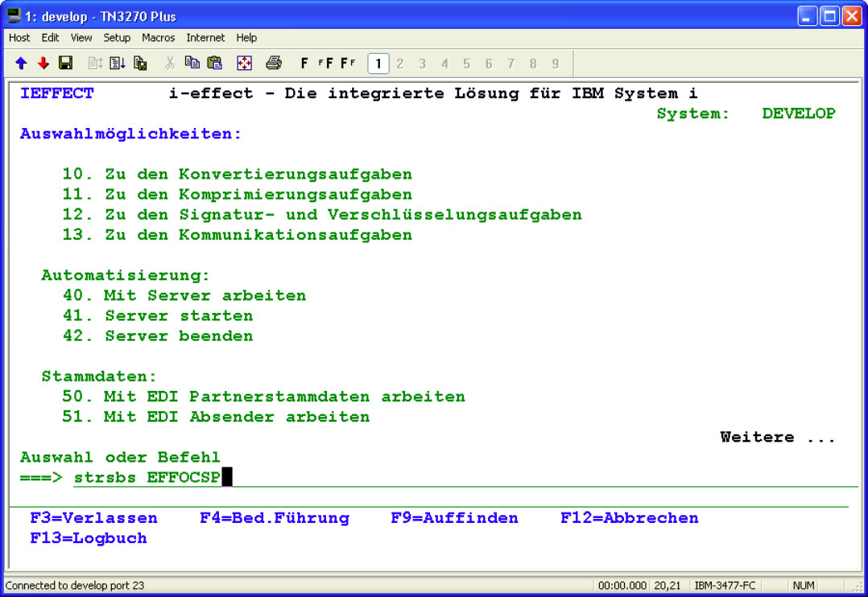This screenshot has width=868, height=597.
Task: Click the red down arrow toolbar icon
Action: 43,63
